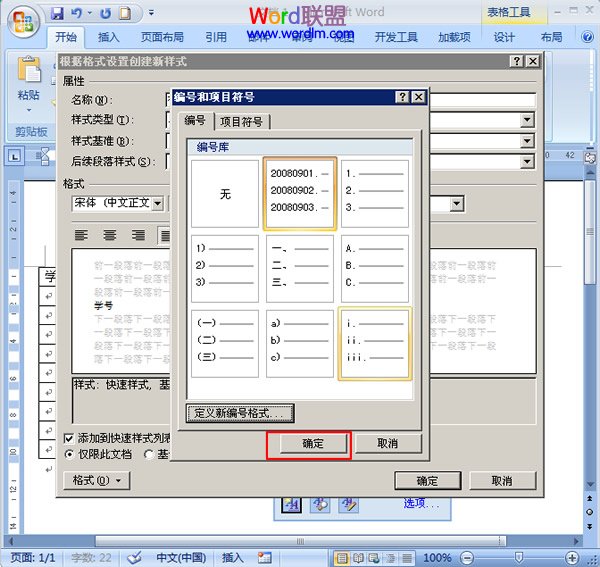
Task: Switch to Full Screen Reading view icon
Action: pyautogui.click(x=358, y=558)
